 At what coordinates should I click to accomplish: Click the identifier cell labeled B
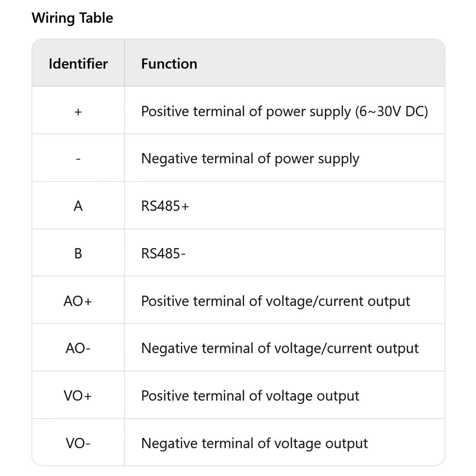[x=78, y=253]
